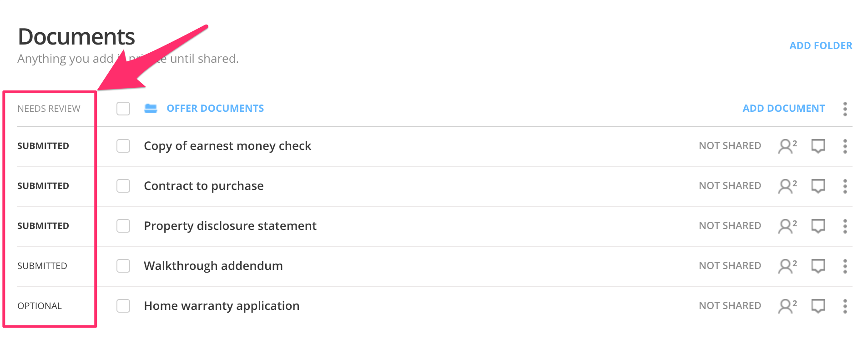
Task: Open the comment bubble on Contract to purchase
Action: [818, 186]
